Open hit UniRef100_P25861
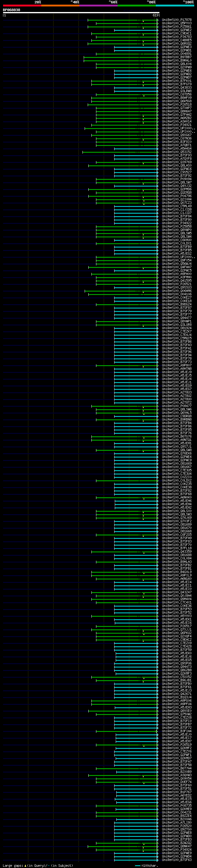 pyautogui.click(x=177, y=26)
